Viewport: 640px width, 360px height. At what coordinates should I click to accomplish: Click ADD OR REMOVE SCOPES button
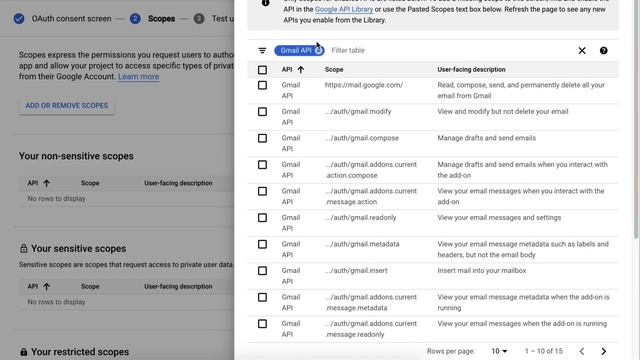point(67,106)
